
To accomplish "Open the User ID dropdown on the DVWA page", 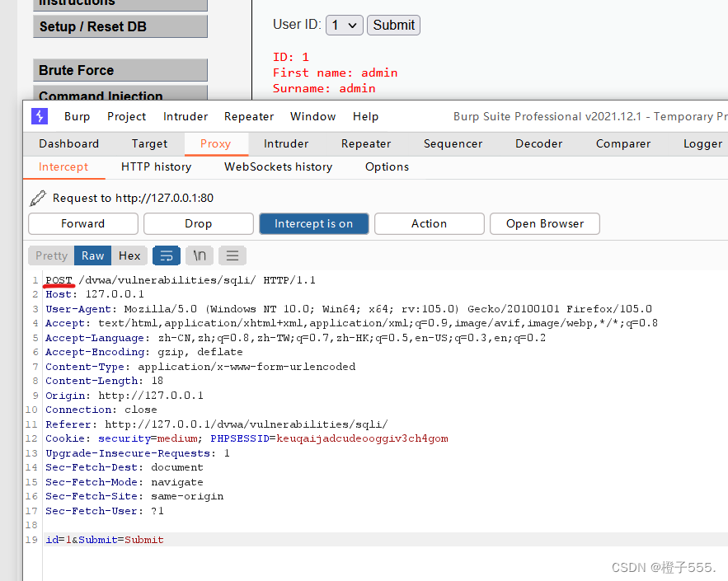I will pyautogui.click(x=344, y=25).
